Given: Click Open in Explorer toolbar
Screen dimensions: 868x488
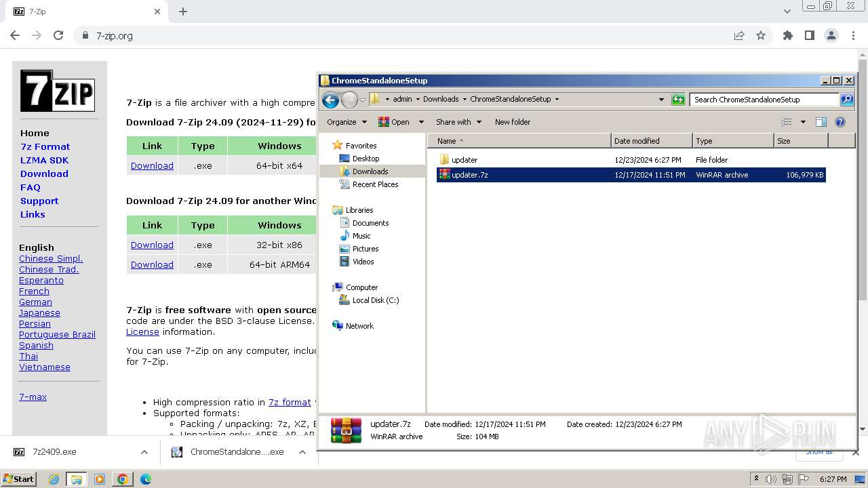Looking at the screenshot, I should (x=394, y=122).
